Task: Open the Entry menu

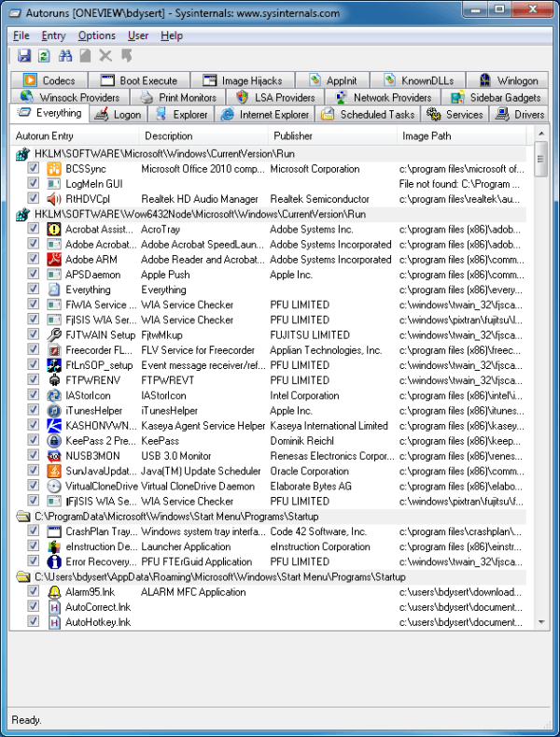Action: (x=53, y=35)
